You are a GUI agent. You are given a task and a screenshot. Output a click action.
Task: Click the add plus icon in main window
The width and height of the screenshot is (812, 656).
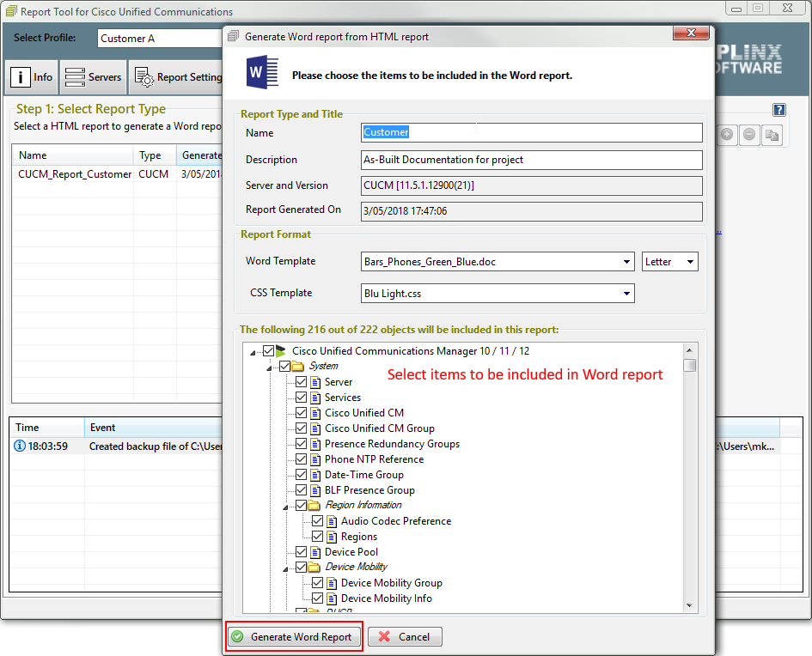727,135
